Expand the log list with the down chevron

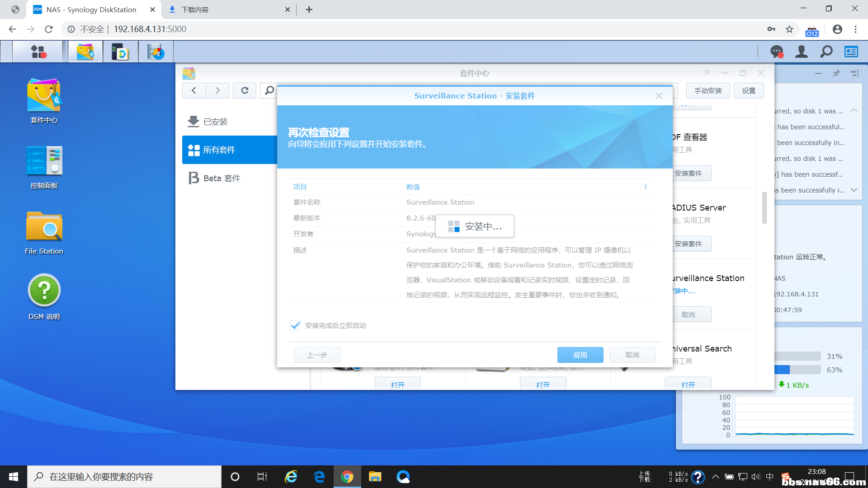854,190
